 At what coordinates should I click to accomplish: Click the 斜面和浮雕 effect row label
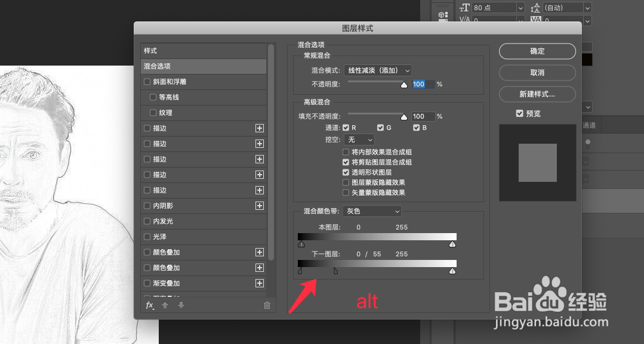click(x=170, y=82)
